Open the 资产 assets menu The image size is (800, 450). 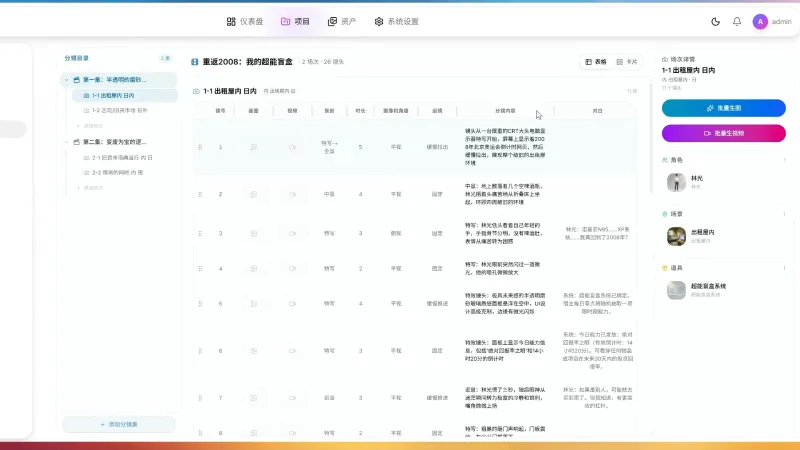click(x=342, y=21)
